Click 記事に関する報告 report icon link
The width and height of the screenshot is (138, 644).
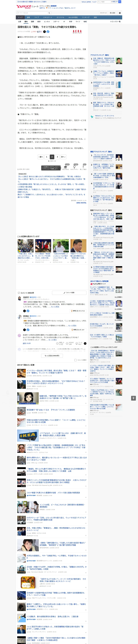(x=23, y=169)
